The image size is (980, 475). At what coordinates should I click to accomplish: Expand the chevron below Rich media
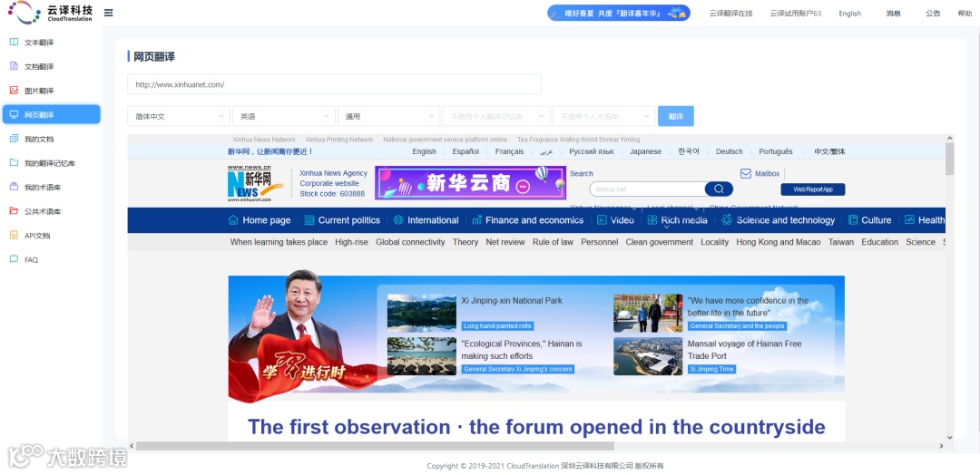click(667, 228)
